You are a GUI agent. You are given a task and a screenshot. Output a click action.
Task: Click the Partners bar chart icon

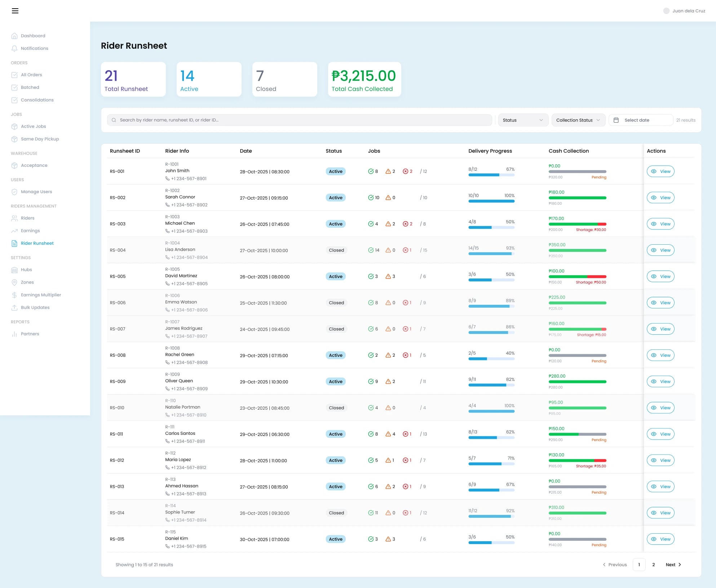point(14,334)
